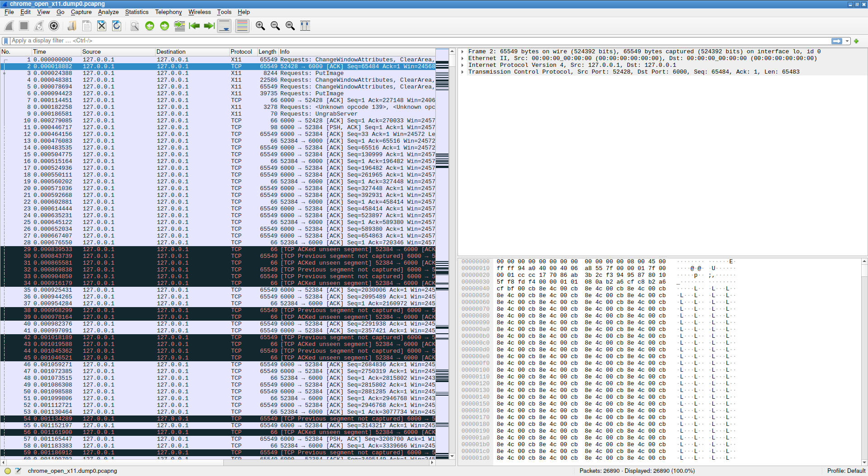
Task: Click the display filter input field
Action: (420, 41)
